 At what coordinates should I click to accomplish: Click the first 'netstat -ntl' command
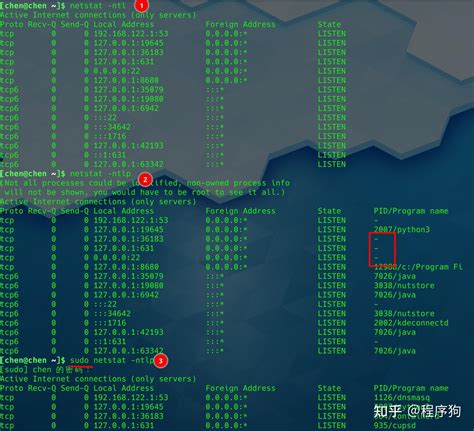click(98, 5)
